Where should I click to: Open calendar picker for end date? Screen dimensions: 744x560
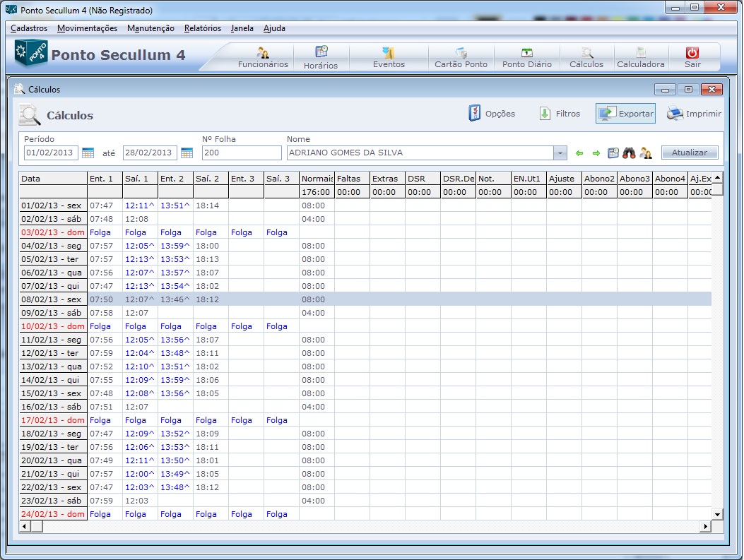(x=187, y=153)
